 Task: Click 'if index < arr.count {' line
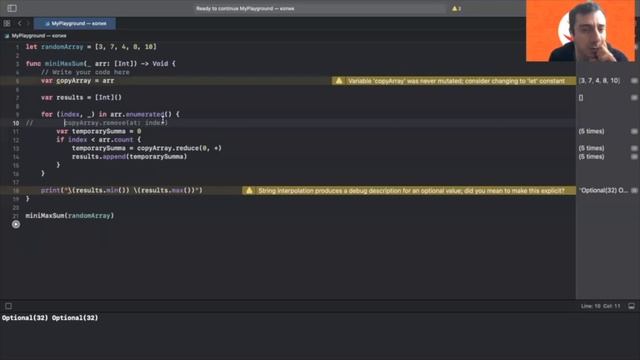pos(99,140)
